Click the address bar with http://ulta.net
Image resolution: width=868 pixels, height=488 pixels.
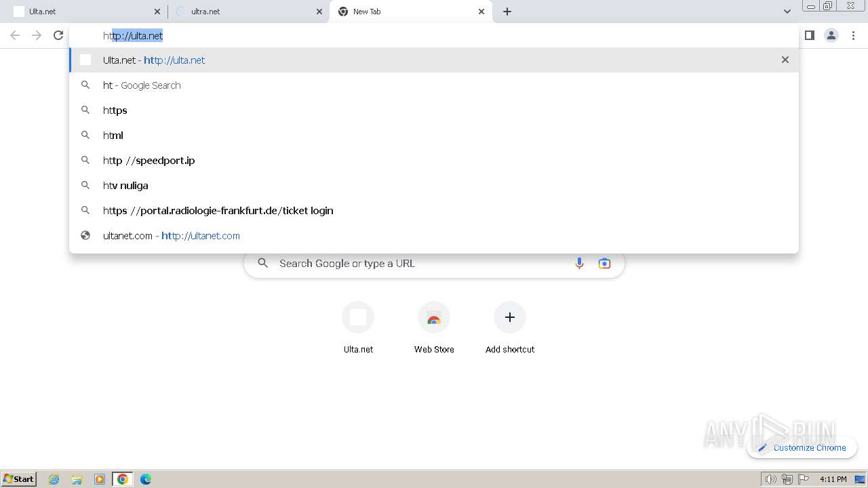click(434, 35)
